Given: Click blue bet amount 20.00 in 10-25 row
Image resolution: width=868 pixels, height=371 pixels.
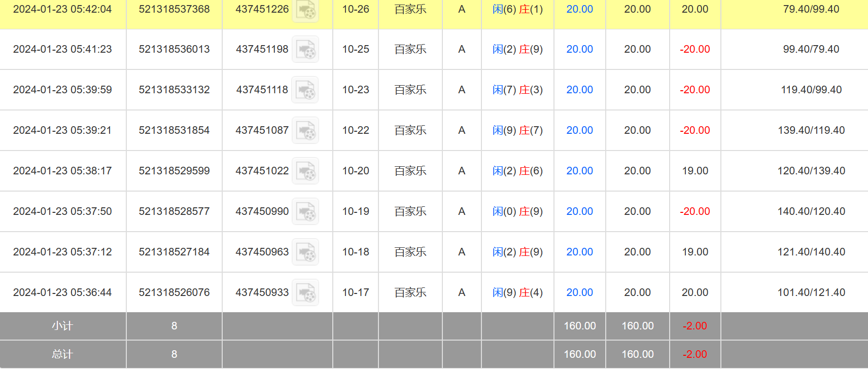Looking at the screenshot, I should click(579, 49).
